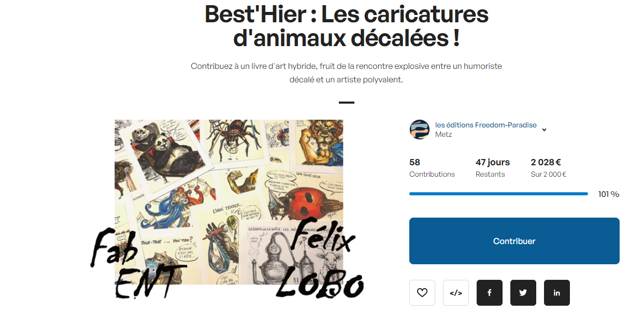Expand the chevron beside les éditions Freedom-Paradise

tap(544, 130)
